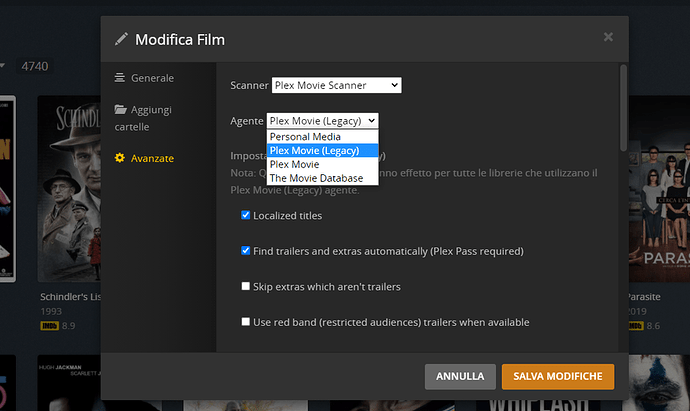Check Use red band trailers option

246,322
